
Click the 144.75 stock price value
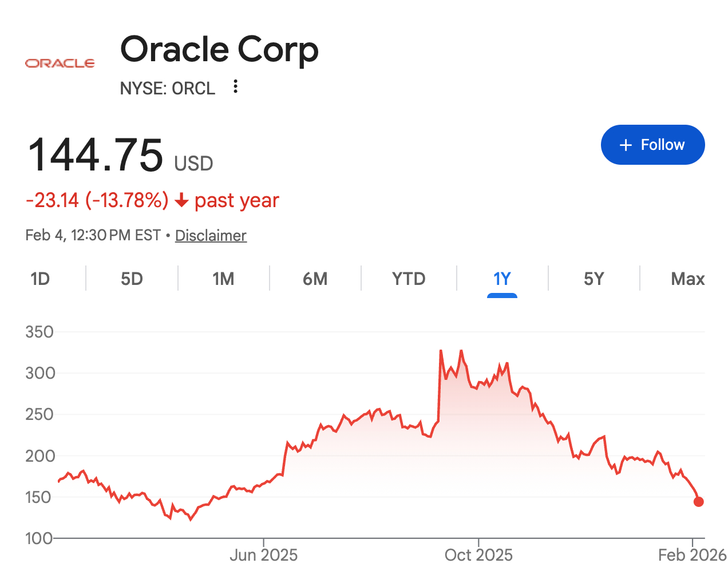point(96,155)
